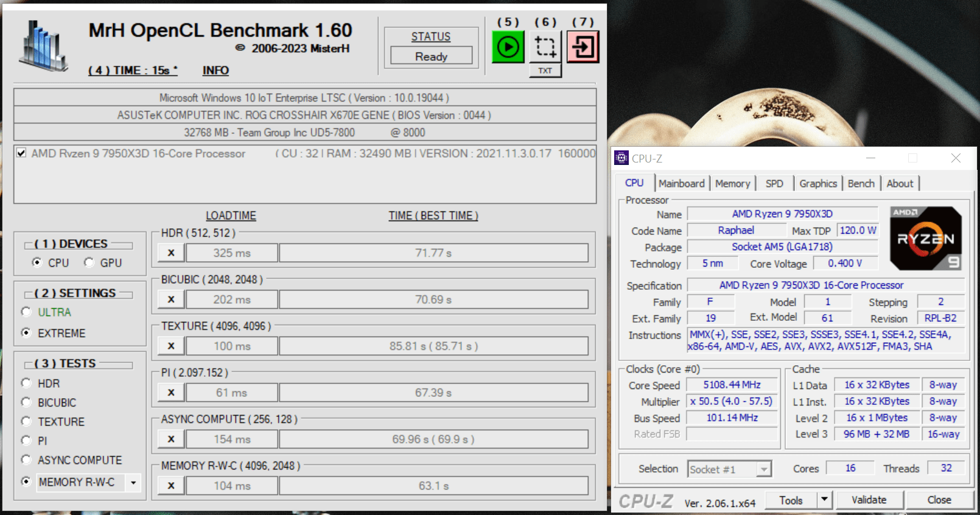Click the ROG CROSSHAIR X670E GENE motherboard line
The image size is (980, 515).
coord(304,115)
